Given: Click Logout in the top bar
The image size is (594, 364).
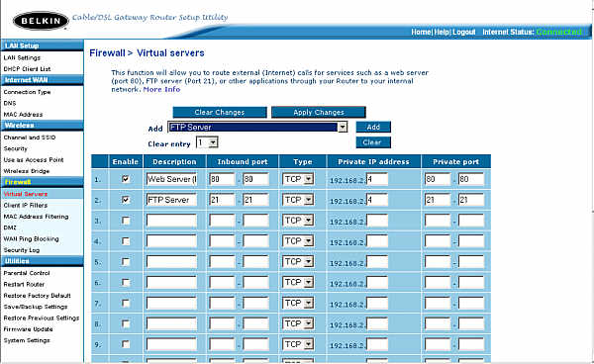Looking at the screenshot, I should (x=464, y=32).
